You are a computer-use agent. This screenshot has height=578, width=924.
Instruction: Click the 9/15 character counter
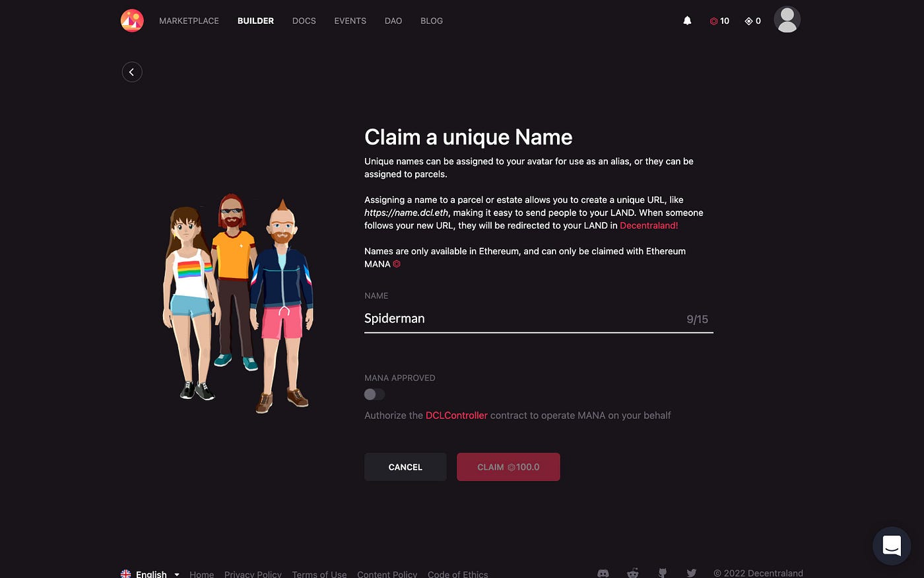[697, 320]
